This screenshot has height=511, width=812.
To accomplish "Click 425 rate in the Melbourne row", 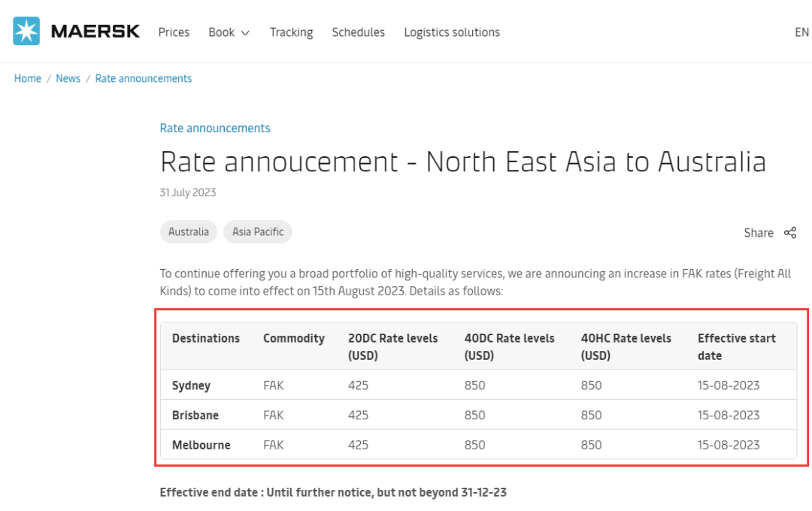I will coord(359,446).
